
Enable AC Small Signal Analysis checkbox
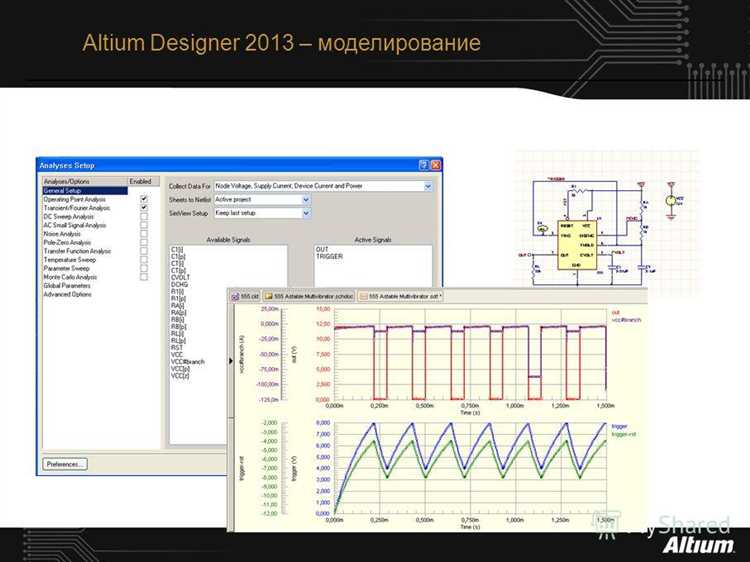click(143, 225)
